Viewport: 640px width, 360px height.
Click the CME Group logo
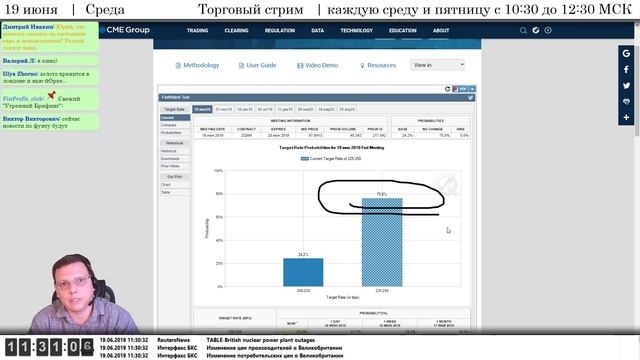click(x=125, y=30)
